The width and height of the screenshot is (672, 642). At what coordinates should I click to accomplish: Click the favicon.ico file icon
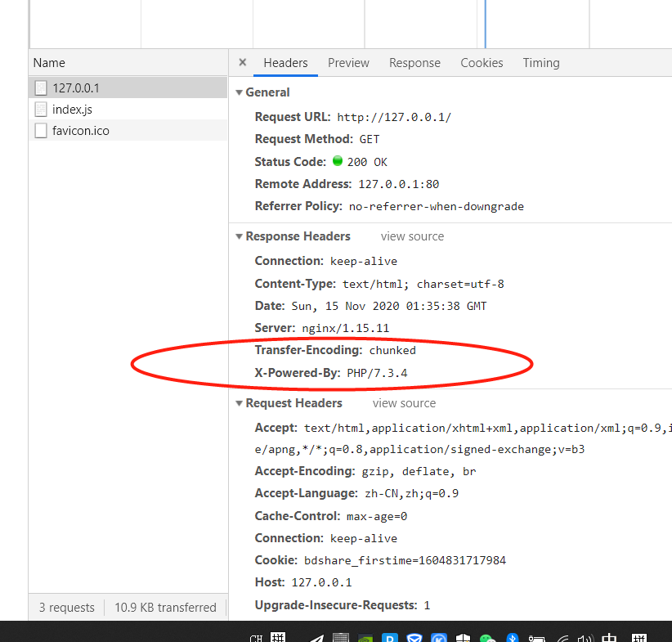click(39, 131)
